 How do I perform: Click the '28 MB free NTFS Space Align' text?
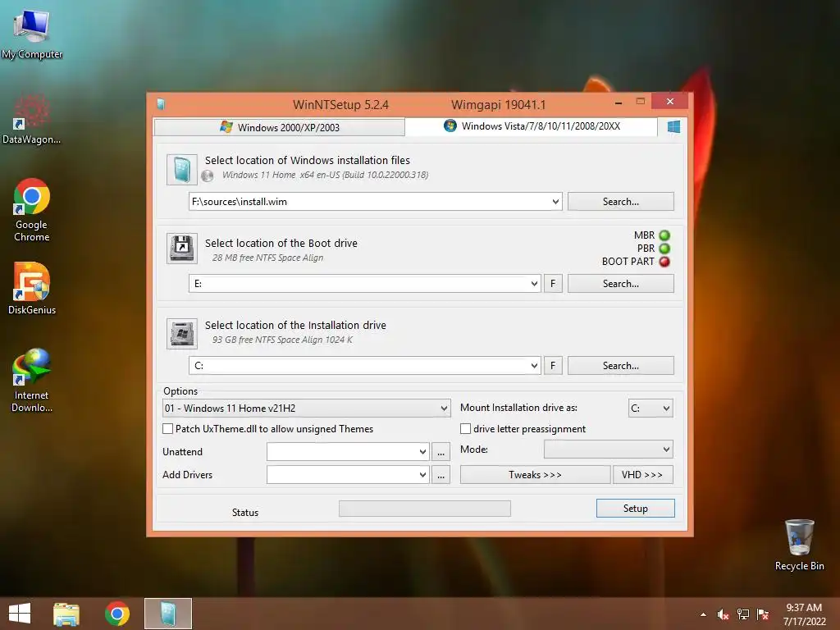pyautogui.click(x=268, y=258)
